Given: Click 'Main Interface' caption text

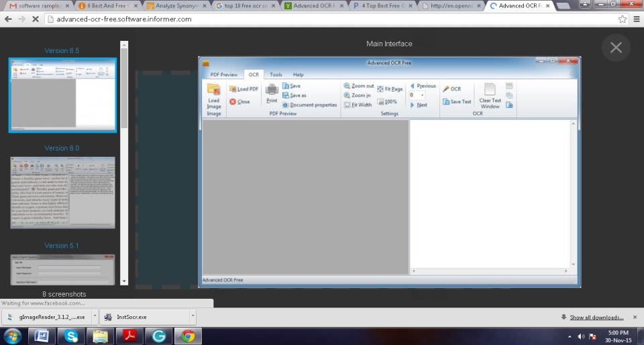Looking at the screenshot, I should click(389, 44).
